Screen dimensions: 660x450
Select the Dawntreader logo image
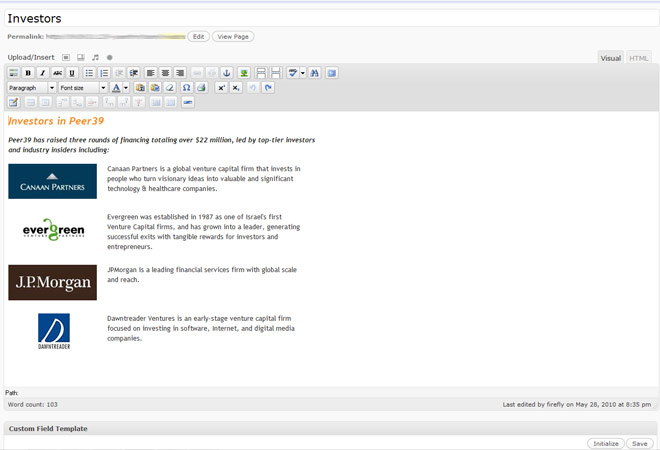pyautogui.click(x=54, y=331)
